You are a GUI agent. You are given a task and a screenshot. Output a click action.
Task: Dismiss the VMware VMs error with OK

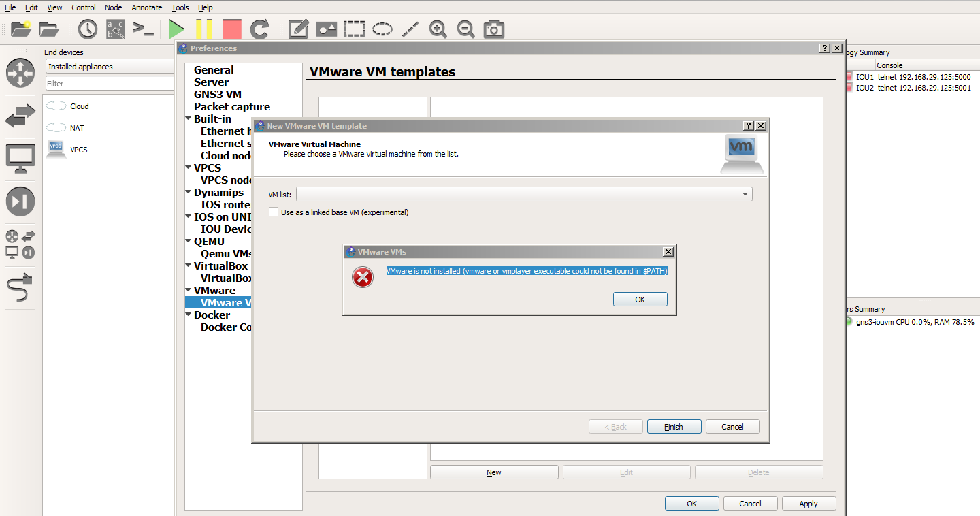tap(640, 300)
